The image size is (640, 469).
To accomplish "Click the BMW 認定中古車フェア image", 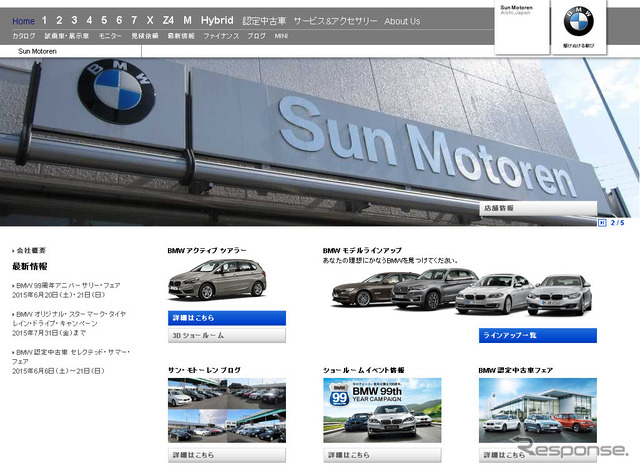I will tap(538, 410).
